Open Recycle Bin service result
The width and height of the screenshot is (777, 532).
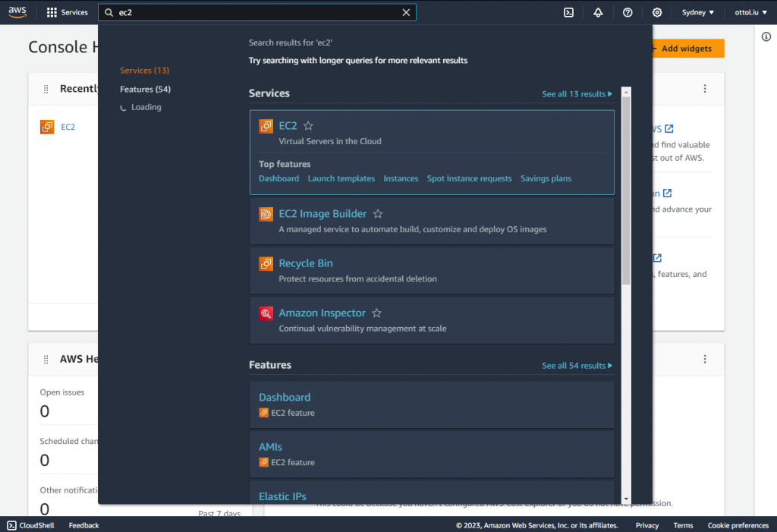point(305,263)
